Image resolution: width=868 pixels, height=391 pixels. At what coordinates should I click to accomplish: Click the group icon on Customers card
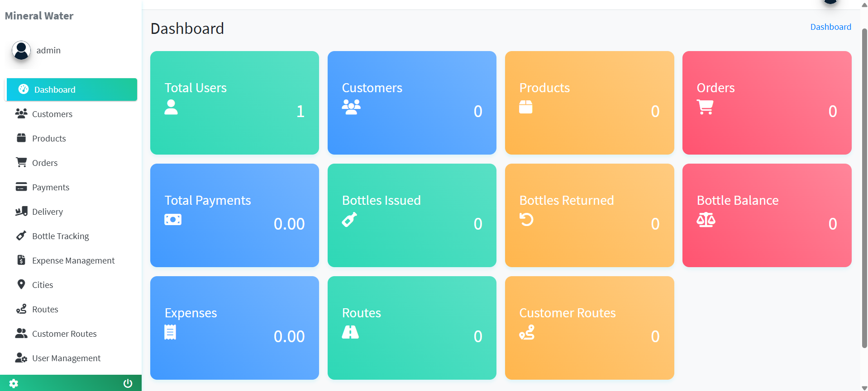(x=351, y=107)
